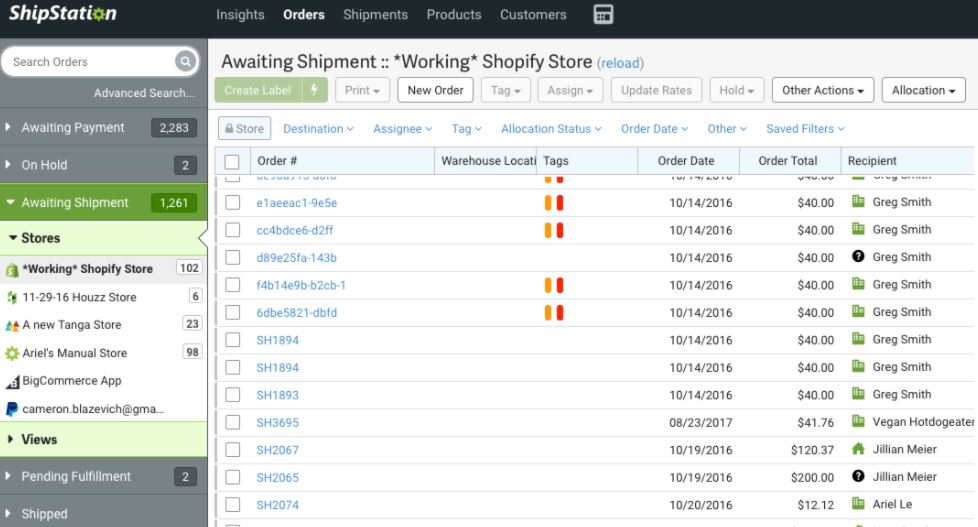Click the building icon in the 6dbe5821-dbfd row
978x527 pixels.
tap(858, 311)
